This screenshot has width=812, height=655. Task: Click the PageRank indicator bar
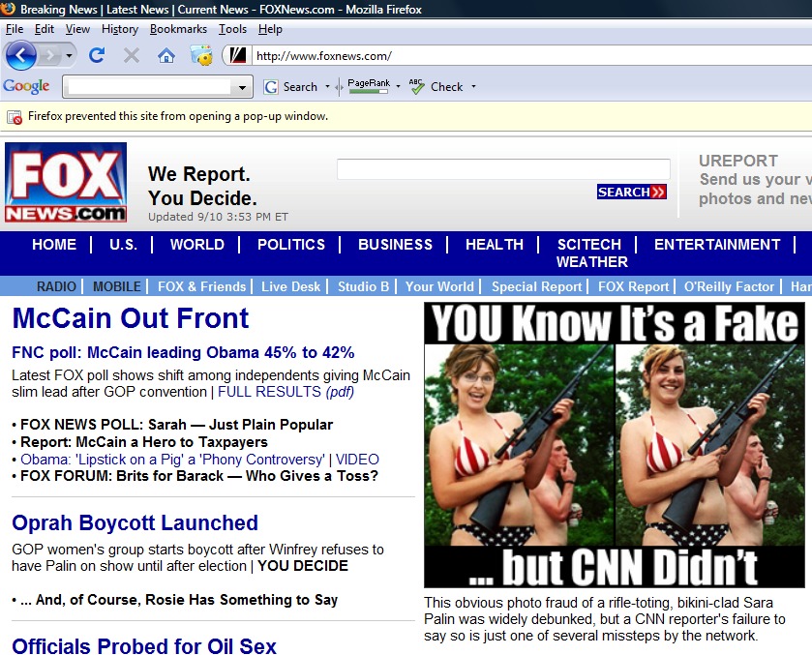click(x=368, y=90)
